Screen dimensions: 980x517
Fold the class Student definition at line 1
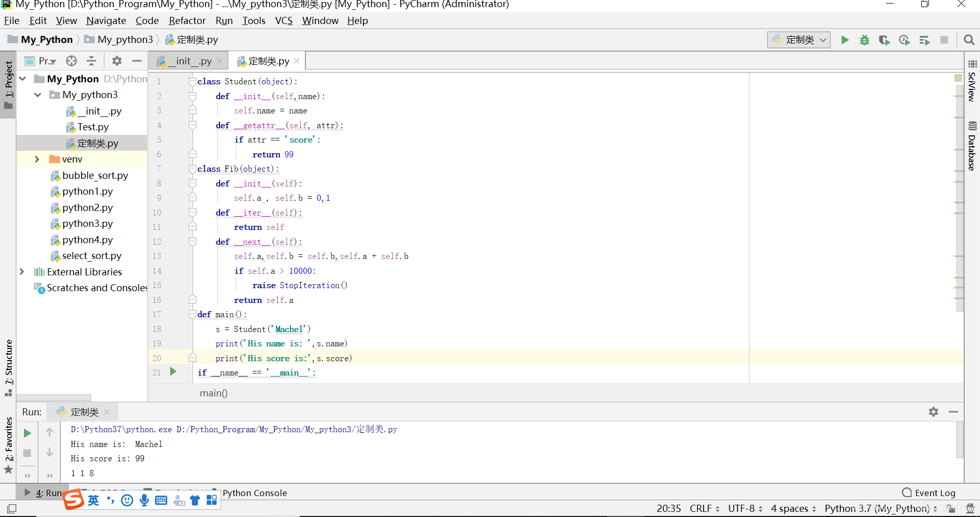[192, 81]
